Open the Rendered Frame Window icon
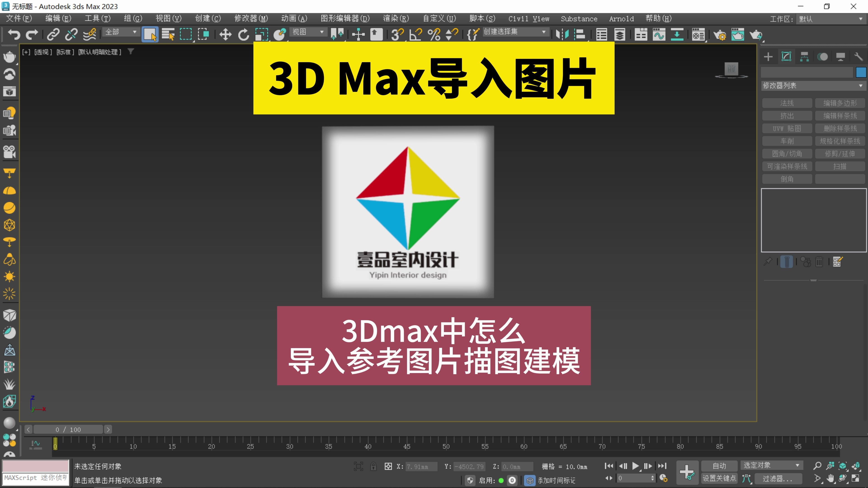Viewport: 868px width, 488px height. [738, 34]
